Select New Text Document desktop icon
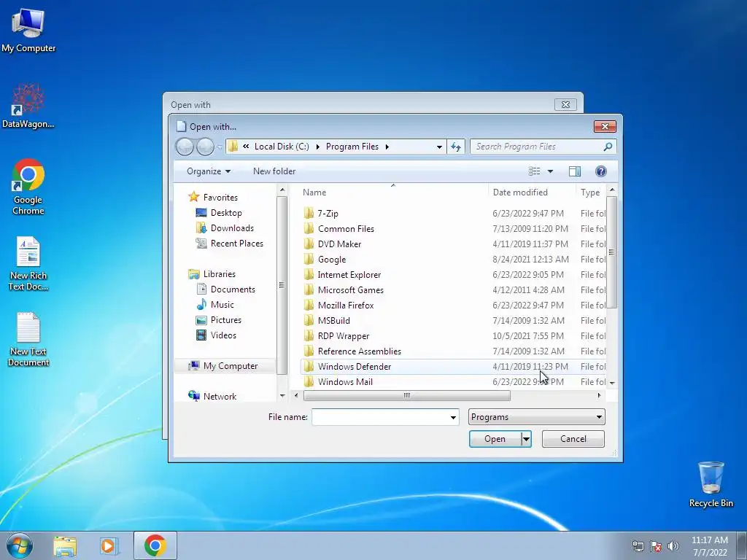Screen dimensions: 747x560 (x=28, y=339)
